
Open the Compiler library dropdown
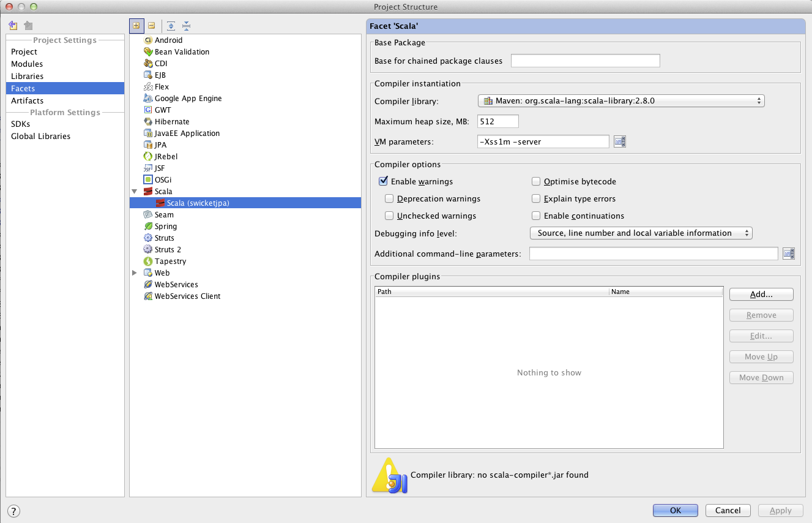pos(621,101)
